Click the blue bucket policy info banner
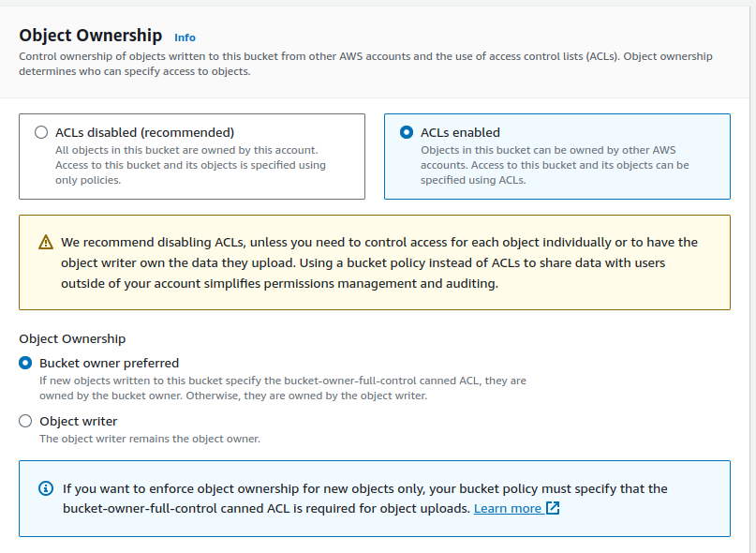The height and width of the screenshot is (553, 756). pyautogui.click(x=375, y=497)
